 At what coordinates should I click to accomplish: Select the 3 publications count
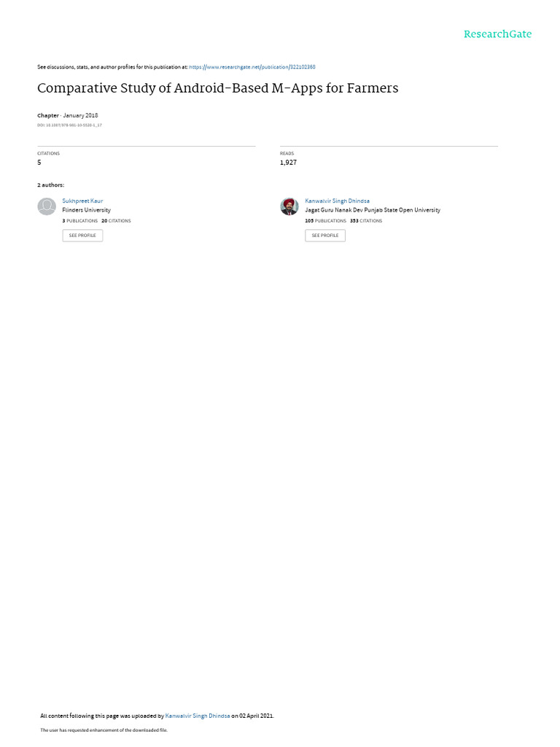(80, 221)
